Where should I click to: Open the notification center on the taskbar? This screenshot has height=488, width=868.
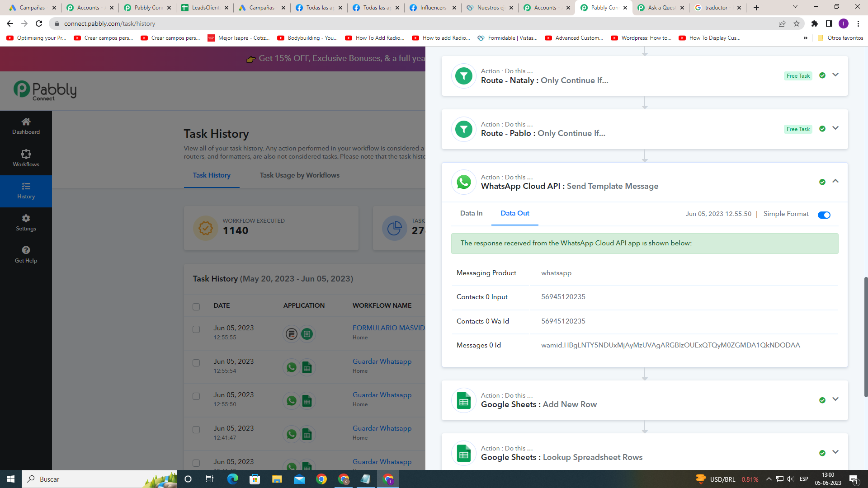point(854,479)
